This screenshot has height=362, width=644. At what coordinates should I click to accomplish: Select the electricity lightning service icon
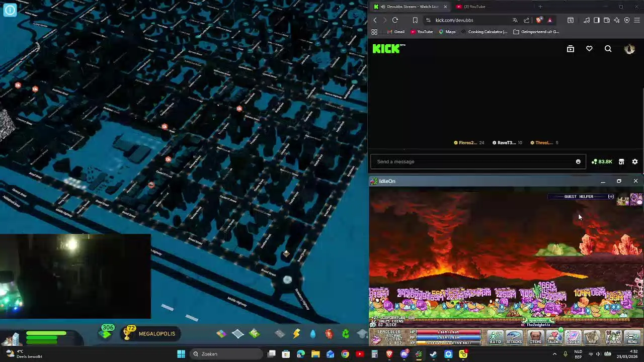pos(296,333)
